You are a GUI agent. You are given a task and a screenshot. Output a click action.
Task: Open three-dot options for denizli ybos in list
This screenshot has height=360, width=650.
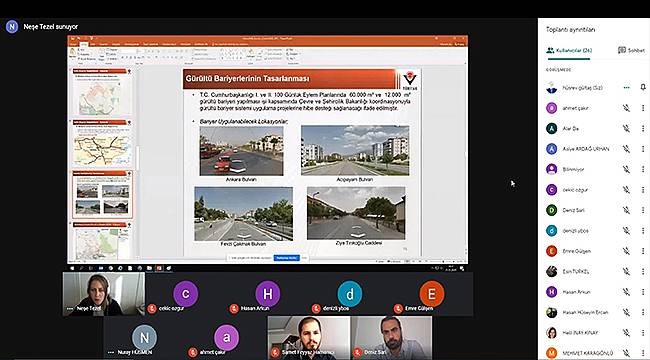tap(643, 230)
